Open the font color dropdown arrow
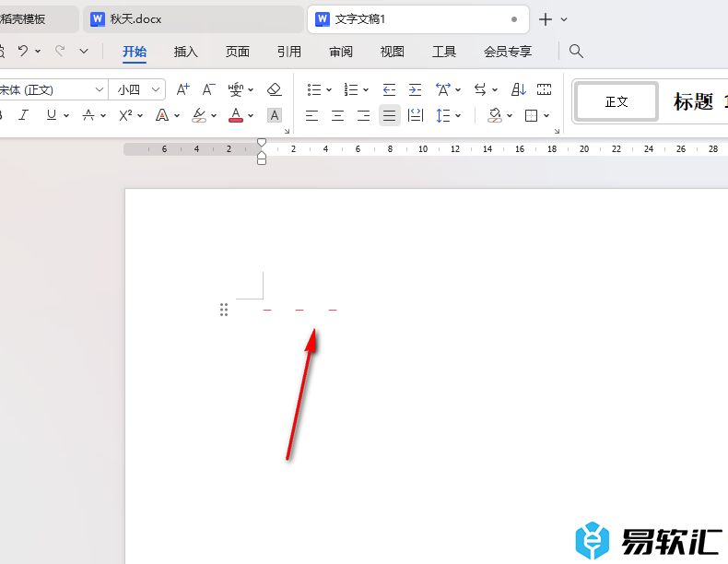728x564 pixels. tap(251, 115)
